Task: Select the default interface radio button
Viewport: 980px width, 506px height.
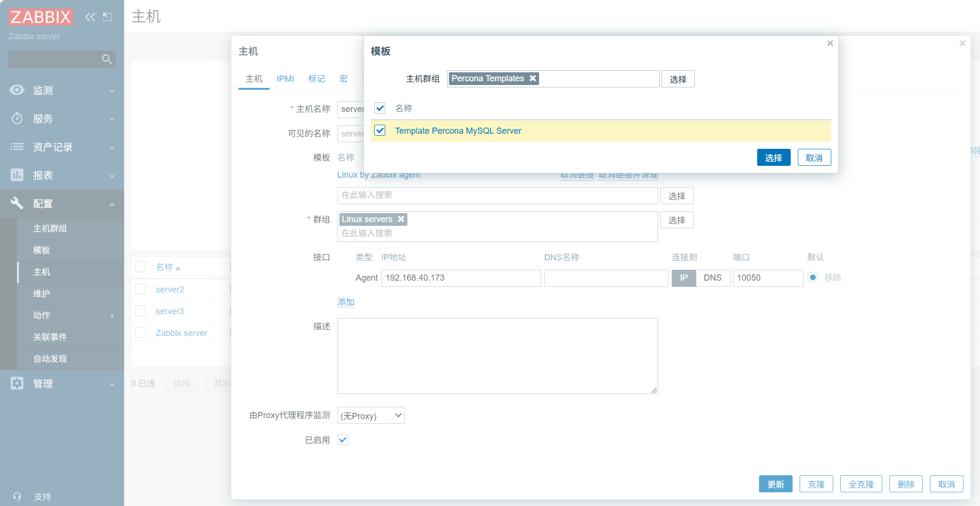Action: click(812, 277)
